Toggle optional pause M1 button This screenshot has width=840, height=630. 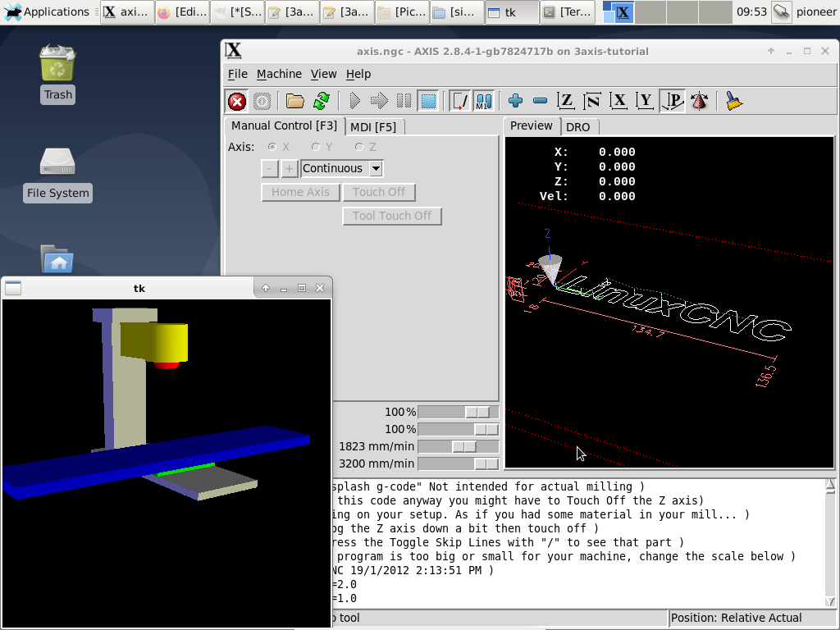(x=483, y=101)
